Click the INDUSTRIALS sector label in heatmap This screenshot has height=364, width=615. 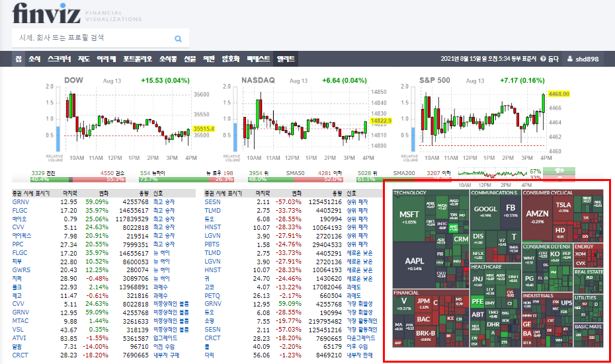(x=538, y=296)
